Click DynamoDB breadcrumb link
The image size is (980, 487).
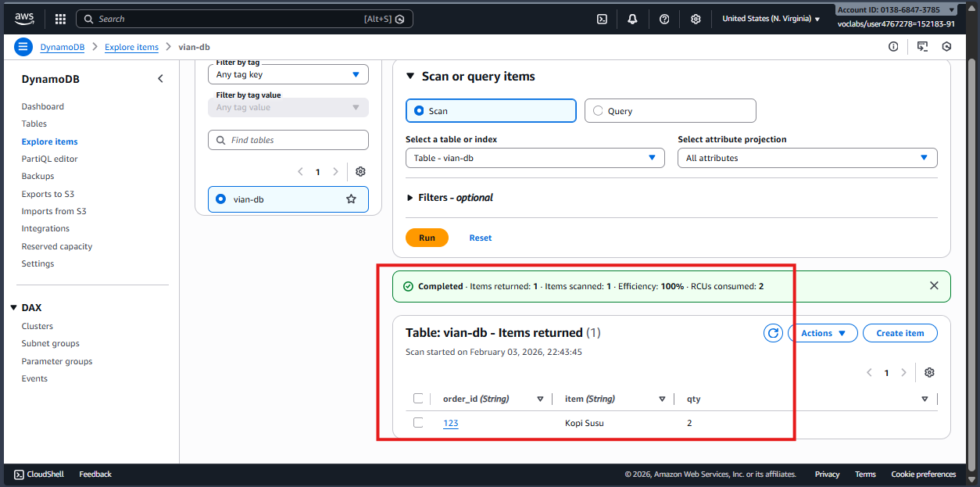pyautogui.click(x=63, y=47)
